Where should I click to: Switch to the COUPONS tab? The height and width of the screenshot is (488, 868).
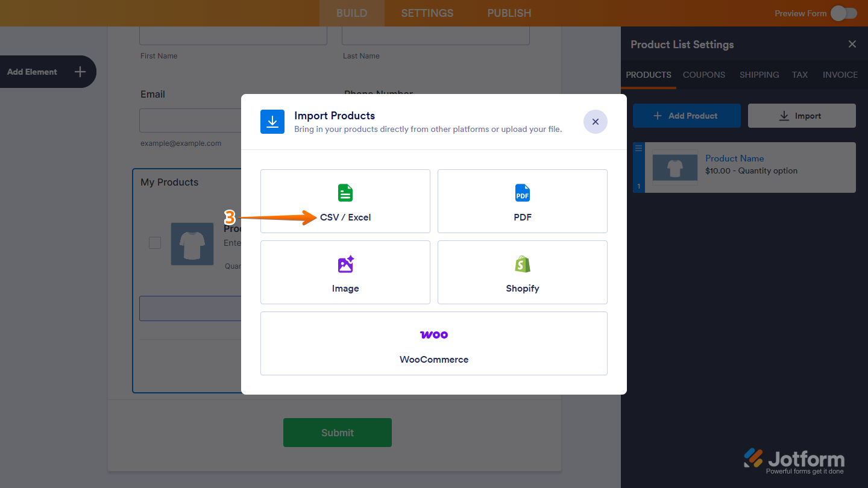tap(703, 75)
